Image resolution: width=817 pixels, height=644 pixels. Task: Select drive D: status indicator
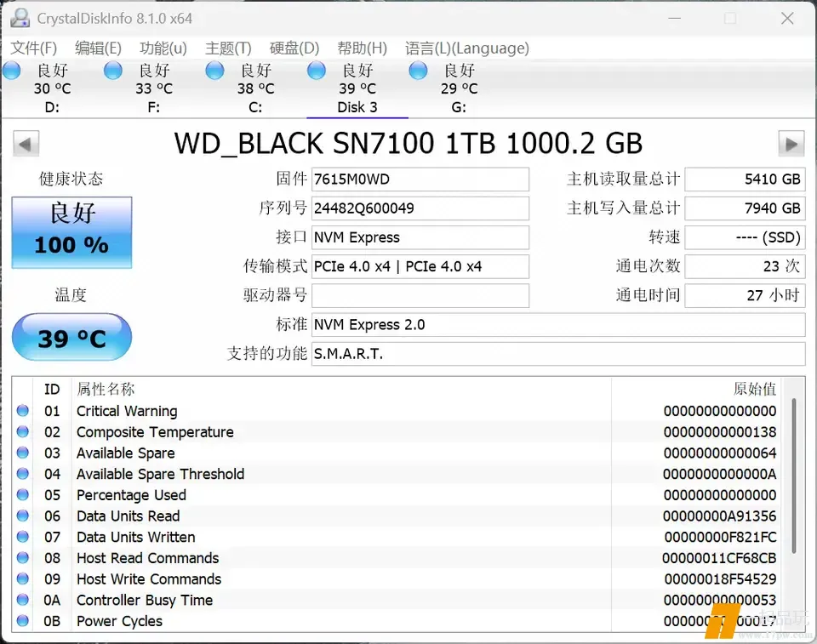(11, 71)
